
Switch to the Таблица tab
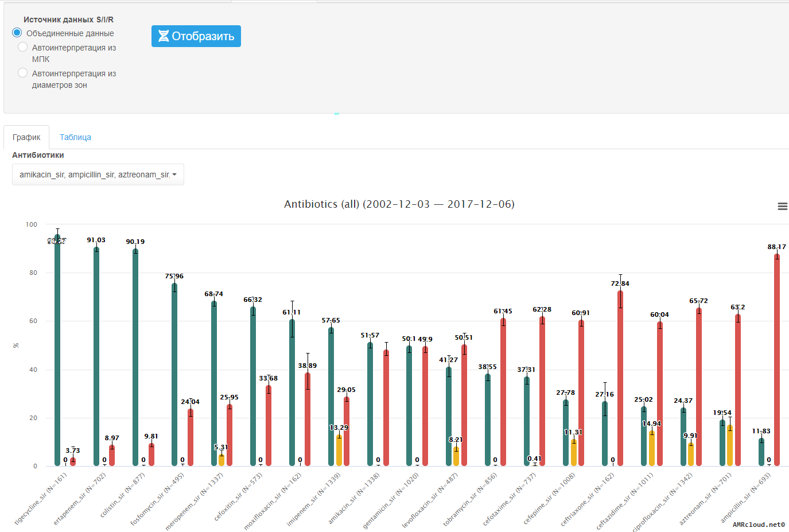coord(75,137)
